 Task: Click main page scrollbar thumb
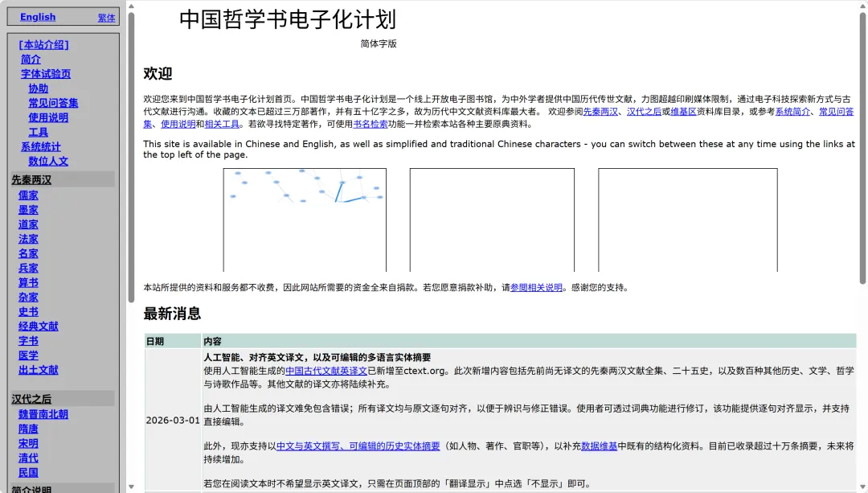tap(863, 148)
